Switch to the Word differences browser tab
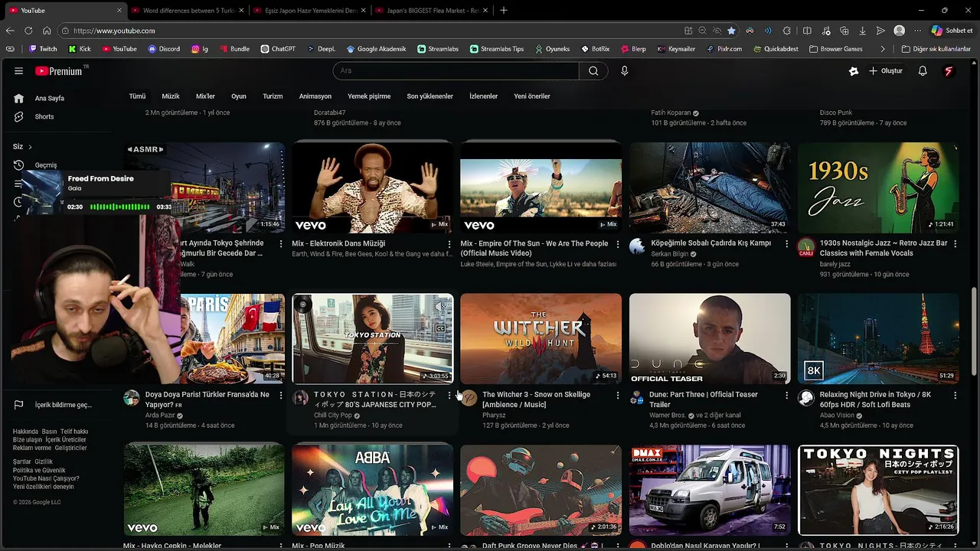This screenshot has height=551, width=980. (x=186, y=11)
